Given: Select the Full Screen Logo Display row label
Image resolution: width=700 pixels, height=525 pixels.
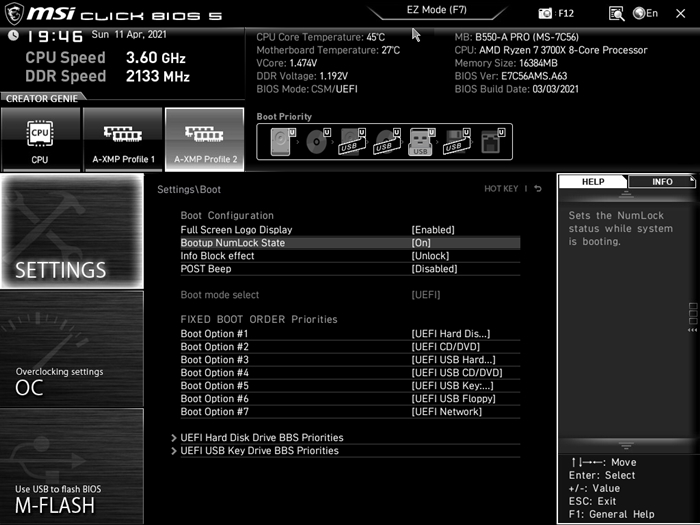Looking at the screenshot, I should [x=236, y=230].
